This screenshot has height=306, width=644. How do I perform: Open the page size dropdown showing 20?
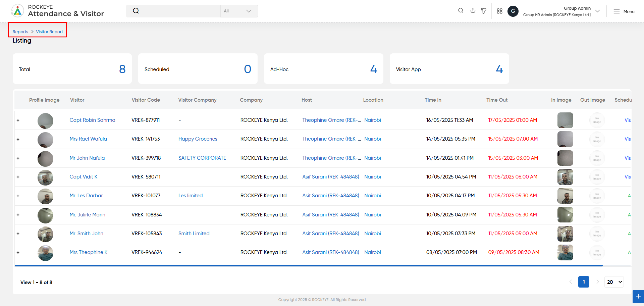pyautogui.click(x=614, y=282)
